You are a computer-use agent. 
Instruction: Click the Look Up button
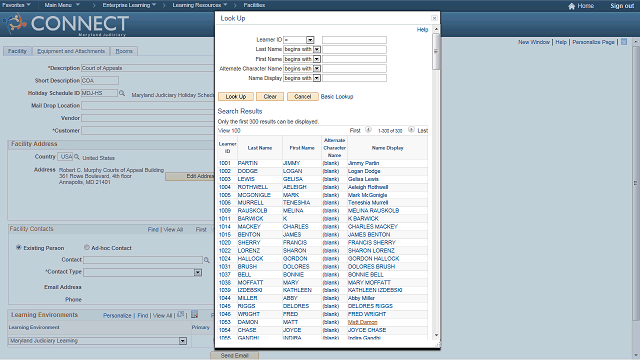pos(236,97)
